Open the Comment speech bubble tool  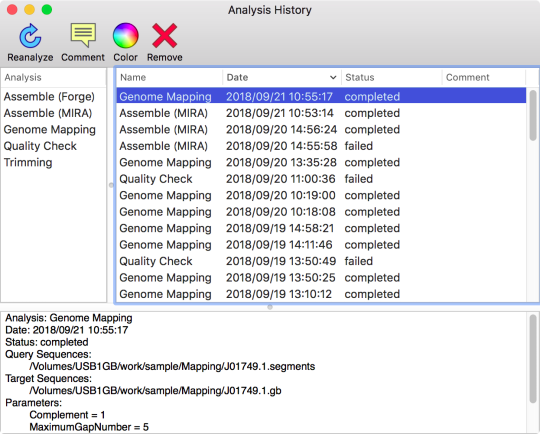coord(83,35)
